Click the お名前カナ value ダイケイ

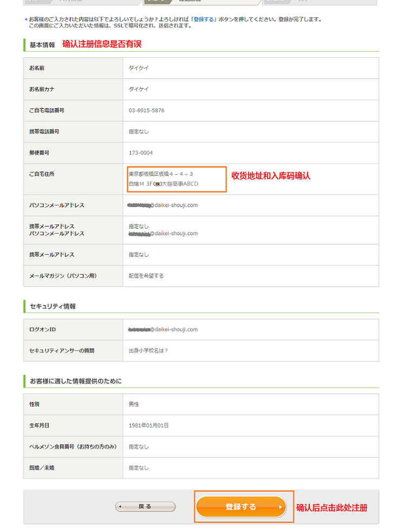click(x=138, y=89)
